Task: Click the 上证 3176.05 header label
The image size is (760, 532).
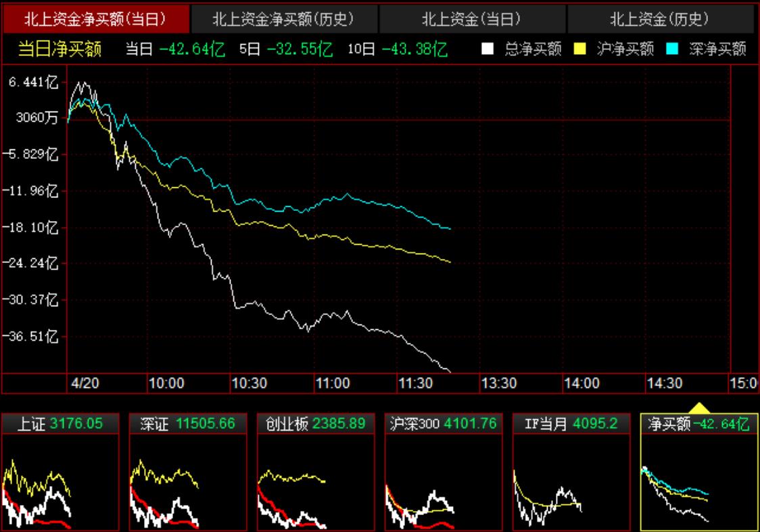Action: 60,424
